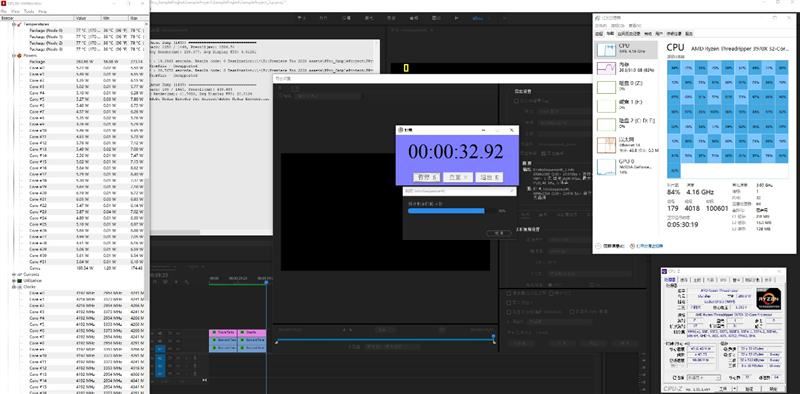800x394 pixels.
Task: Expand the Utilization node in HWMonitor
Action: tap(13, 280)
